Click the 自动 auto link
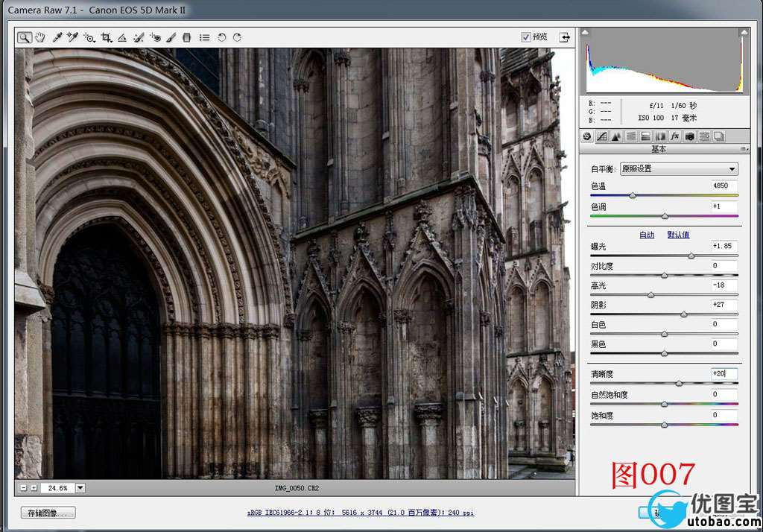 (x=647, y=235)
